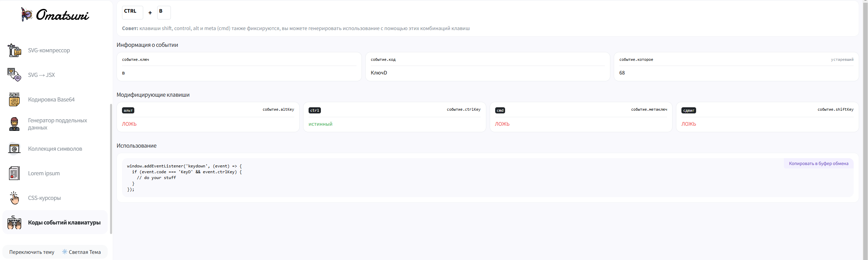Click событие.ctrlKey label
The width and height of the screenshot is (868, 260).
point(463,109)
